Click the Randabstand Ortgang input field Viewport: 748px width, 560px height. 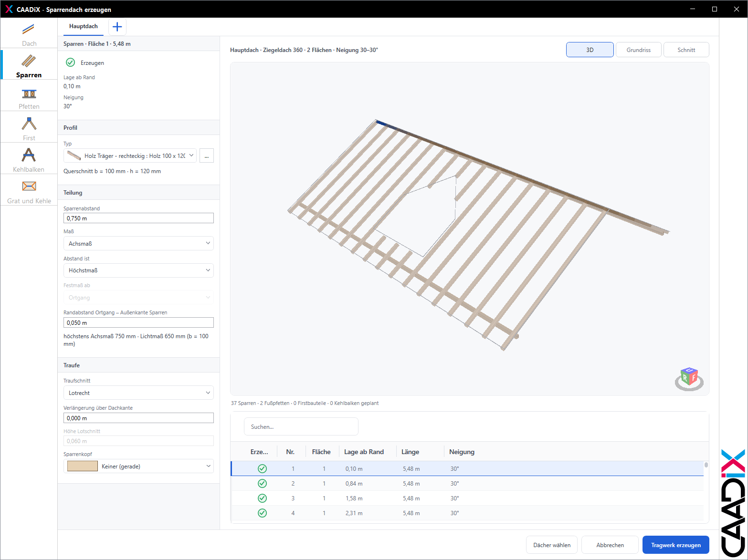point(138,322)
